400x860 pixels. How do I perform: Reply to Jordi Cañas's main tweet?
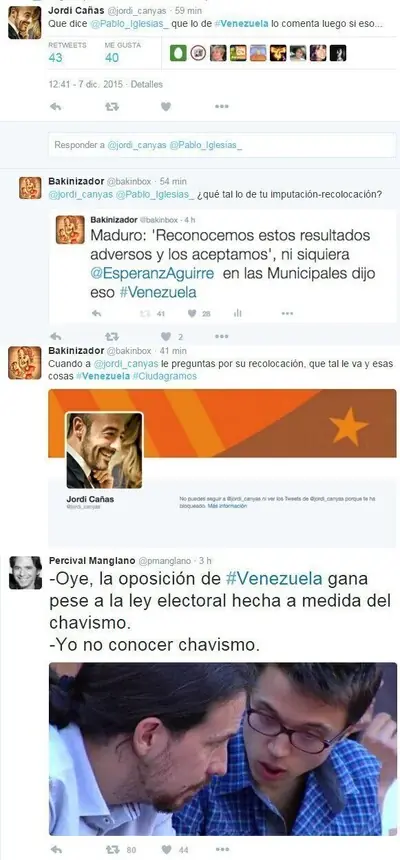(55, 107)
